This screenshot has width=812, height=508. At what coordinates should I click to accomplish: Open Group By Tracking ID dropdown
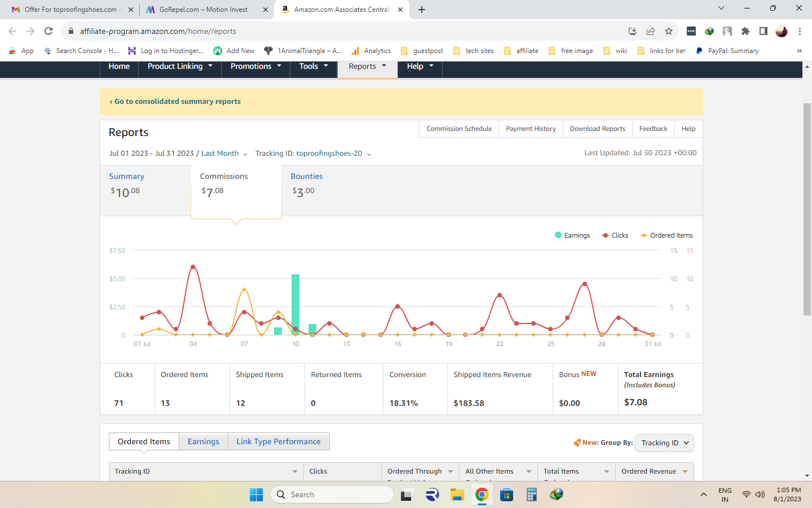pyautogui.click(x=664, y=443)
